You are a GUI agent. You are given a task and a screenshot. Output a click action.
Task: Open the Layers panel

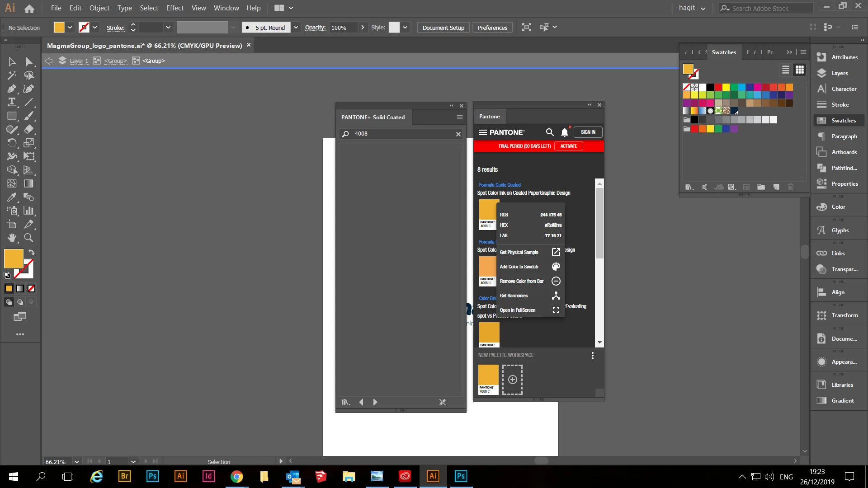point(839,73)
